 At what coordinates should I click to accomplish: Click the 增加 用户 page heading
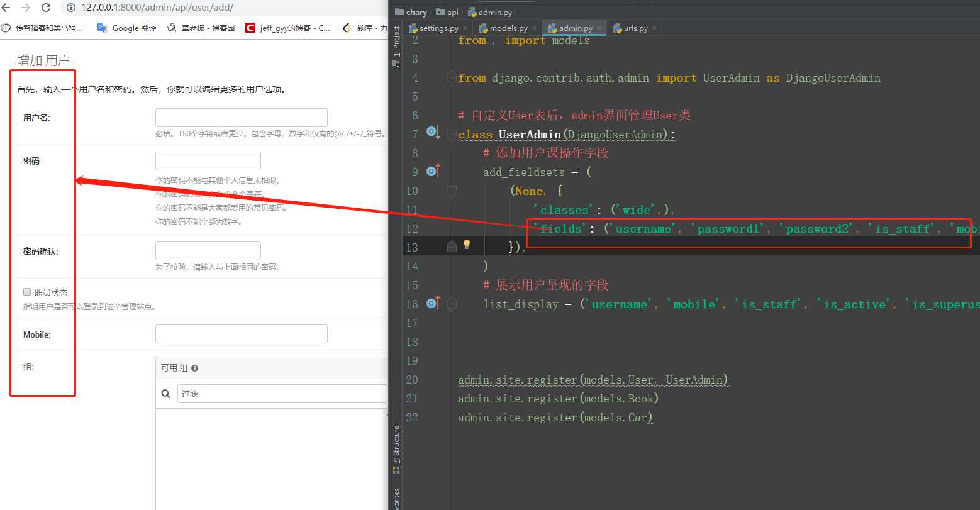[43, 61]
